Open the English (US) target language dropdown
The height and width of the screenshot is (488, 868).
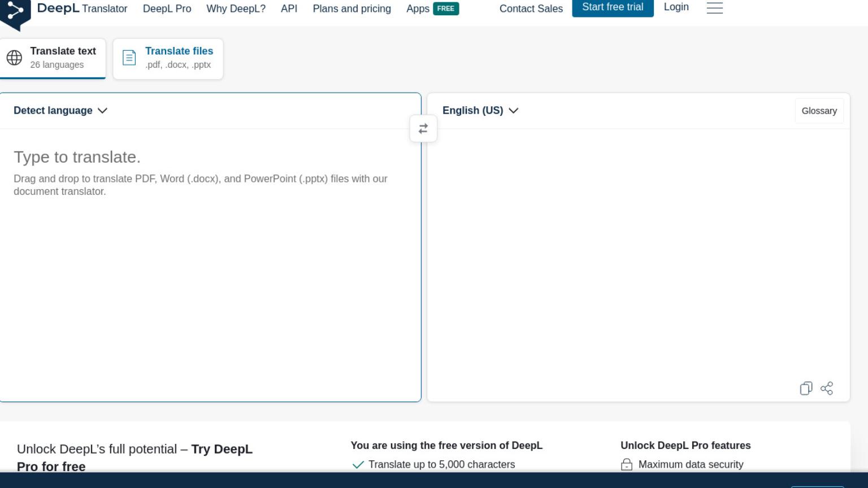pyautogui.click(x=480, y=111)
